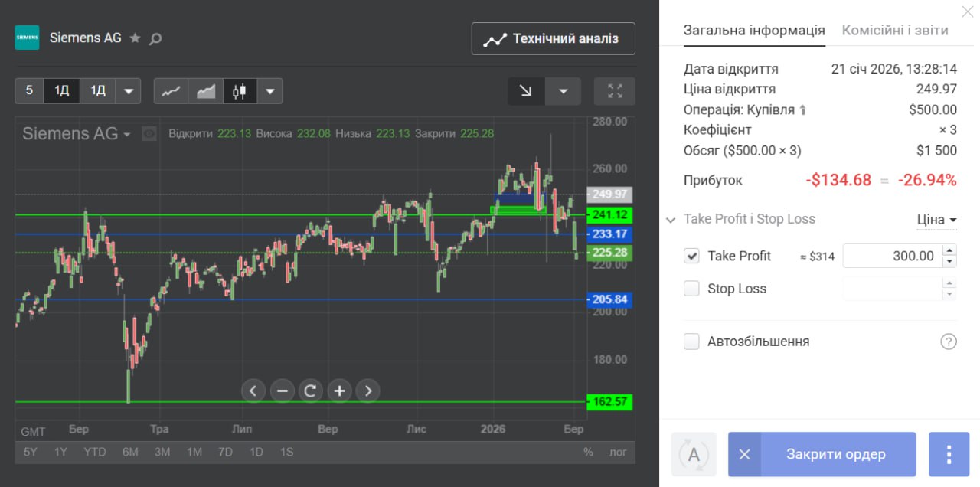This screenshot has height=487, width=980.
Task: Open the Загальна інформація tab
Action: [753, 31]
